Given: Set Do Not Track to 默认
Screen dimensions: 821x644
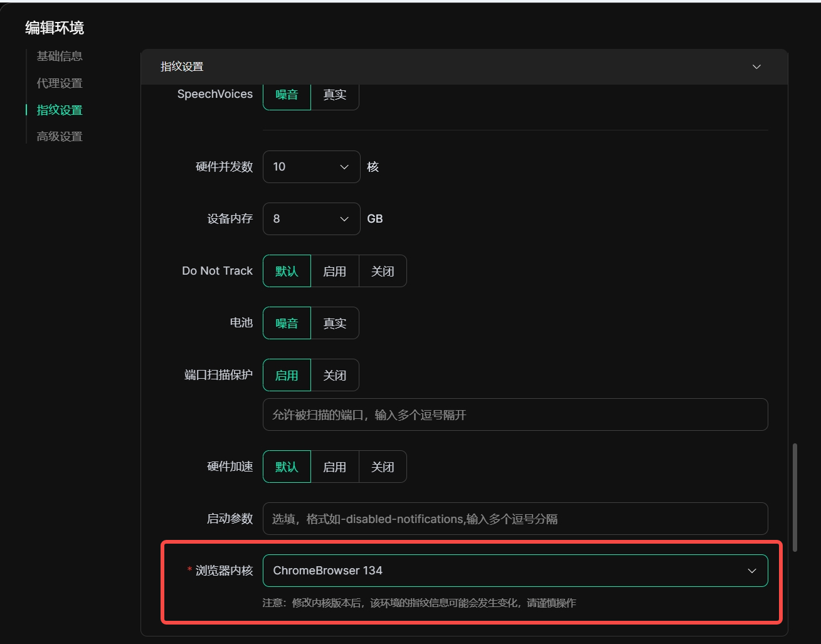Looking at the screenshot, I should [x=287, y=271].
